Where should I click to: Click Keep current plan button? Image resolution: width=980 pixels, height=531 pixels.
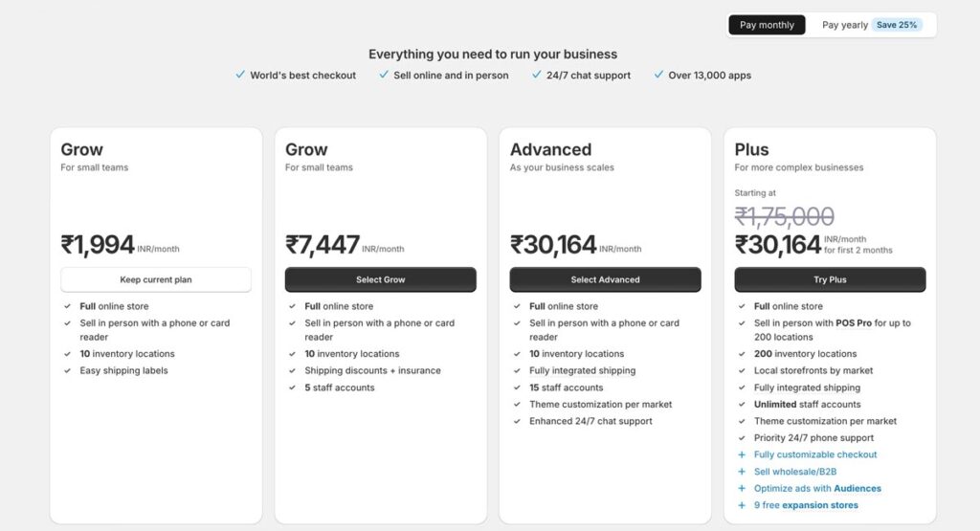156,279
